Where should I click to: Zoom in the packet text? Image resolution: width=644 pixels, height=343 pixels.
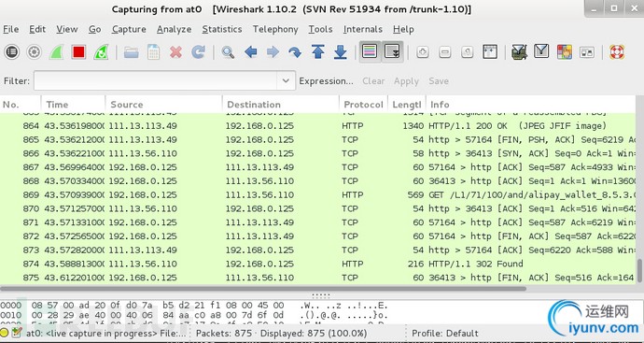pyautogui.click(x=423, y=52)
